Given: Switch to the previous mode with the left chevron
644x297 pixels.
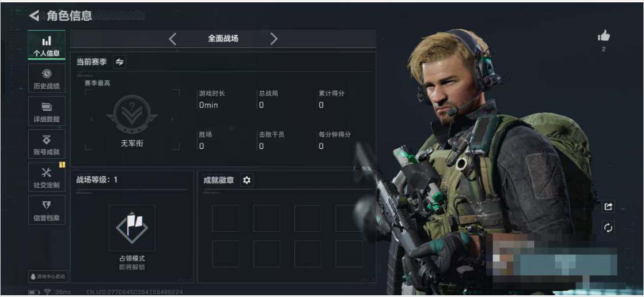Looking at the screenshot, I should click(172, 39).
